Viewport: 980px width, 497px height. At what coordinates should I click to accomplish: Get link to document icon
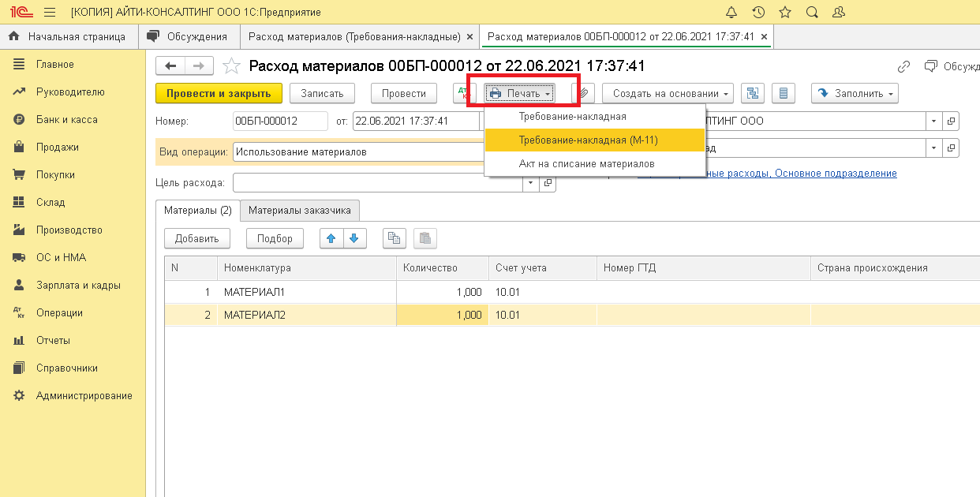point(904,66)
